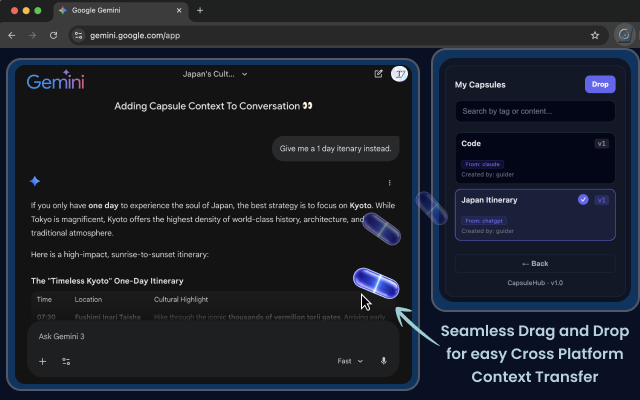Expand the Fast model dropdown
Viewport: 640px width, 400px height.
[350, 361]
